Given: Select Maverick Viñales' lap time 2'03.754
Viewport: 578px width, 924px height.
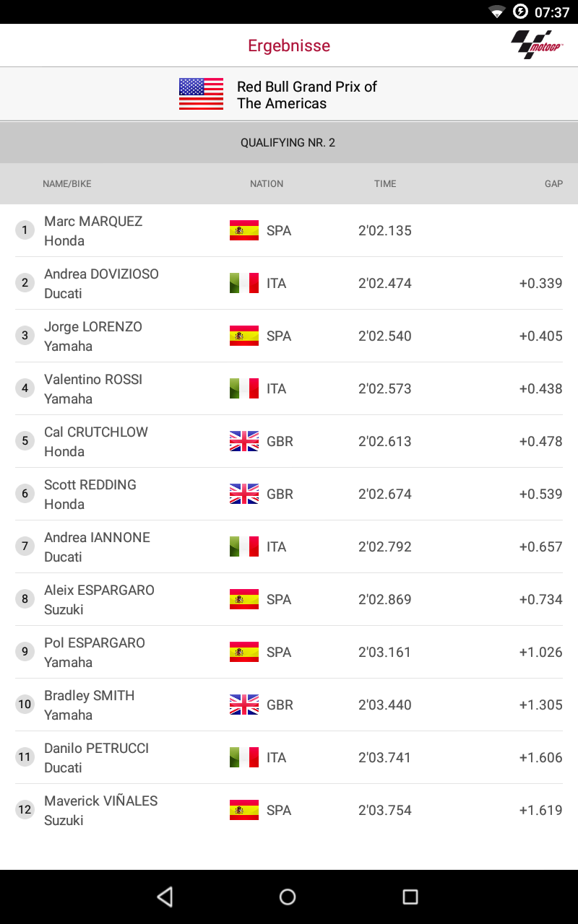Looking at the screenshot, I should 385,810.
